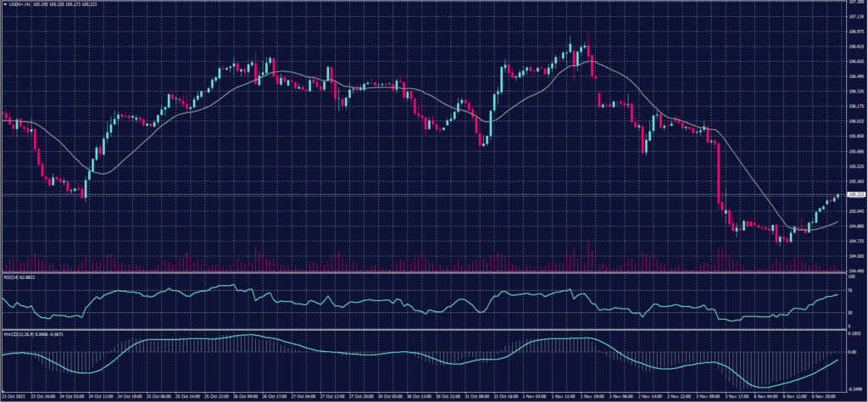This screenshot has height=402, width=868.
Task: Click the RSI(14) indicator label
Action: [10, 277]
